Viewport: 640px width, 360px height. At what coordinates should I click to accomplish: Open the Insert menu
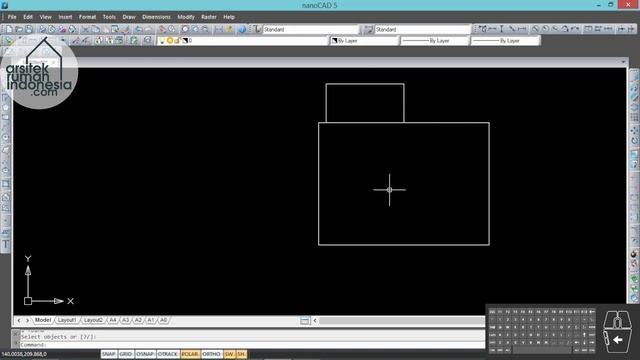[x=65, y=17]
